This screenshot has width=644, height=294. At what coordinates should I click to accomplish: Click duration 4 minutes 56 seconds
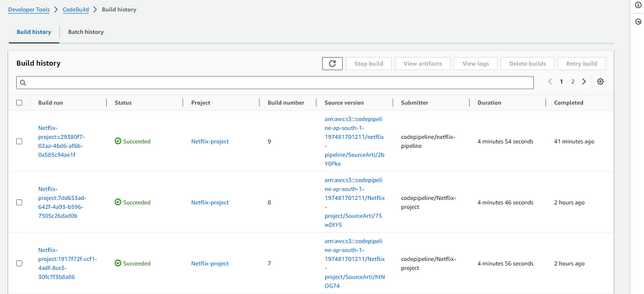(505, 263)
